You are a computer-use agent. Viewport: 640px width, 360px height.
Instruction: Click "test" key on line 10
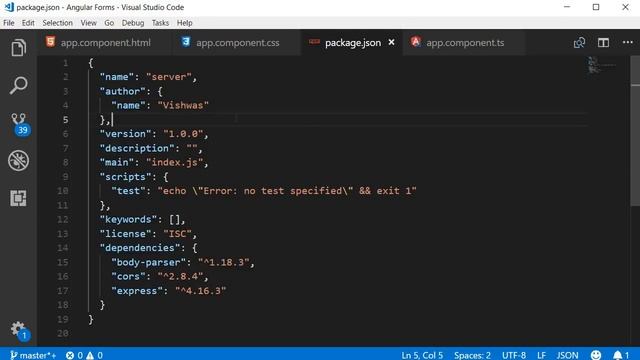pyautogui.click(x=128, y=191)
